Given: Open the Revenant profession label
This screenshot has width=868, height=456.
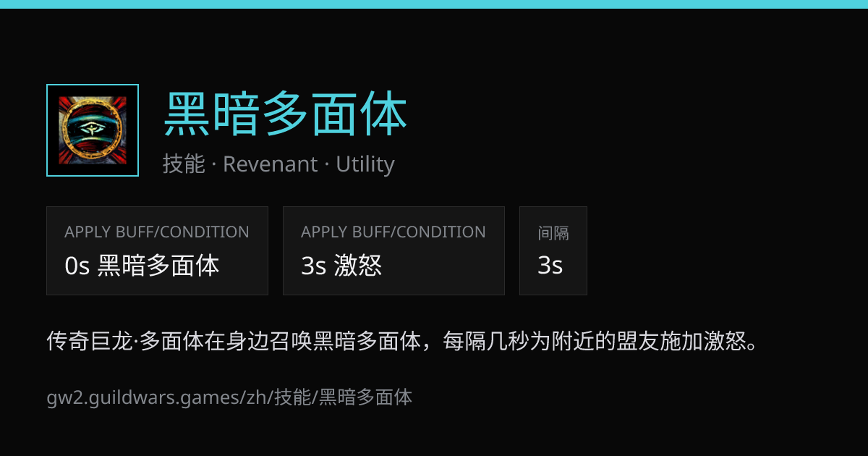Looking at the screenshot, I should click(270, 164).
